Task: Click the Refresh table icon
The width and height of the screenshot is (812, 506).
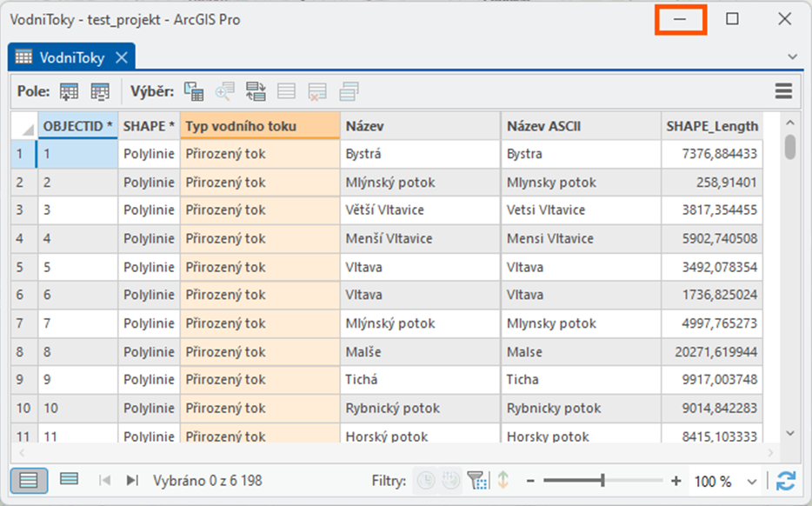Action: (x=786, y=481)
